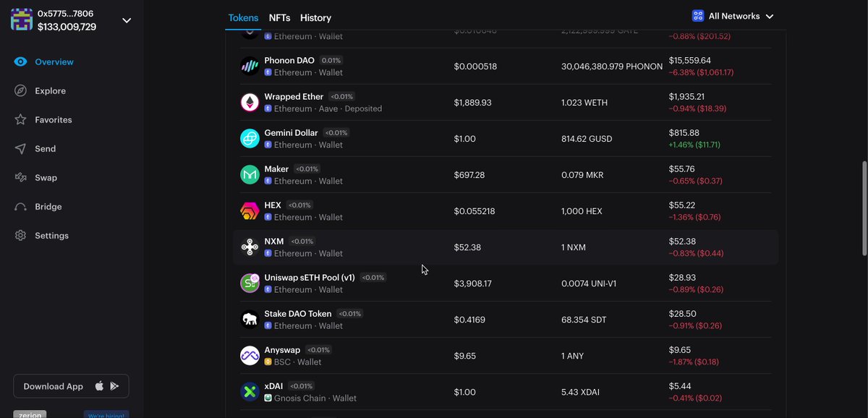The height and width of the screenshot is (418, 868).
Task: Click the Bridge arc icon
Action: (20, 207)
